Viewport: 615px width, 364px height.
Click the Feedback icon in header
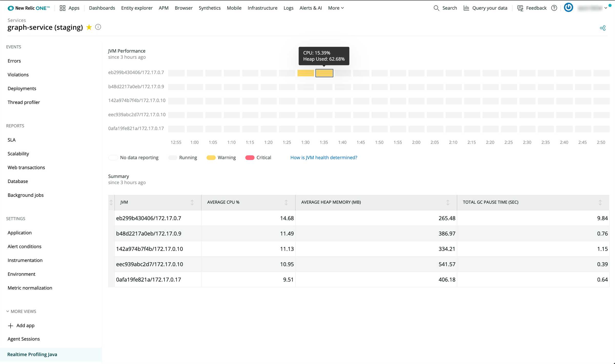(520, 8)
